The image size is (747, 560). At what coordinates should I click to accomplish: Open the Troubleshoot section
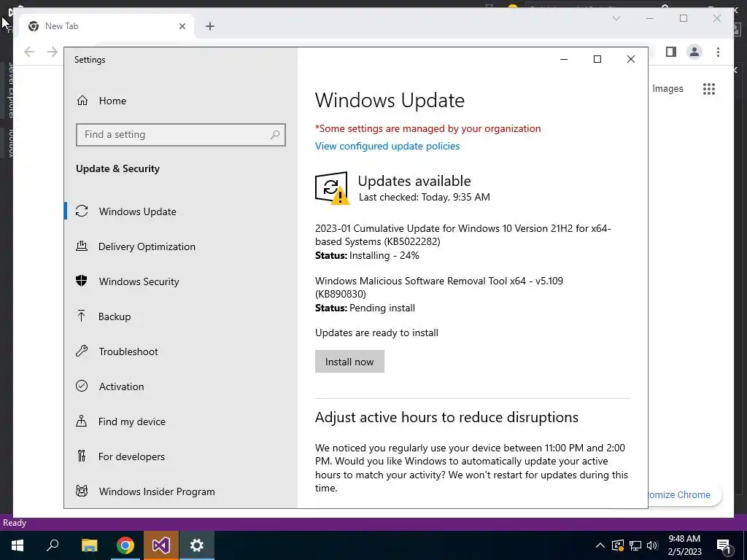128,351
